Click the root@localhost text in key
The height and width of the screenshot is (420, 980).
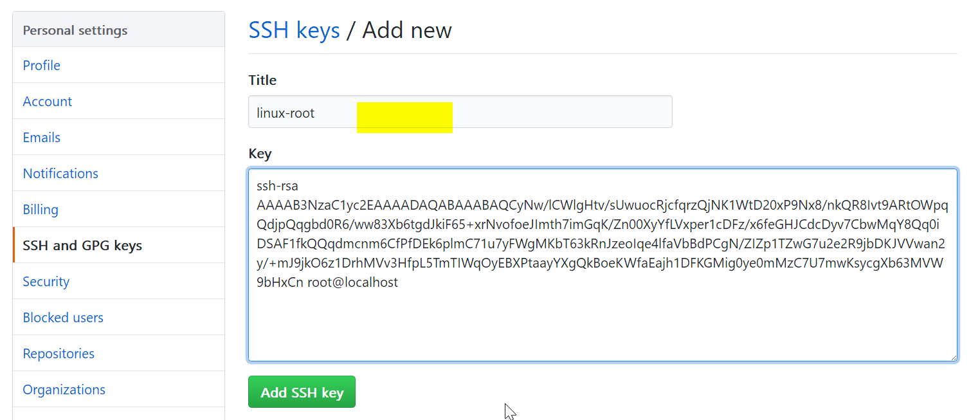tap(353, 282)
